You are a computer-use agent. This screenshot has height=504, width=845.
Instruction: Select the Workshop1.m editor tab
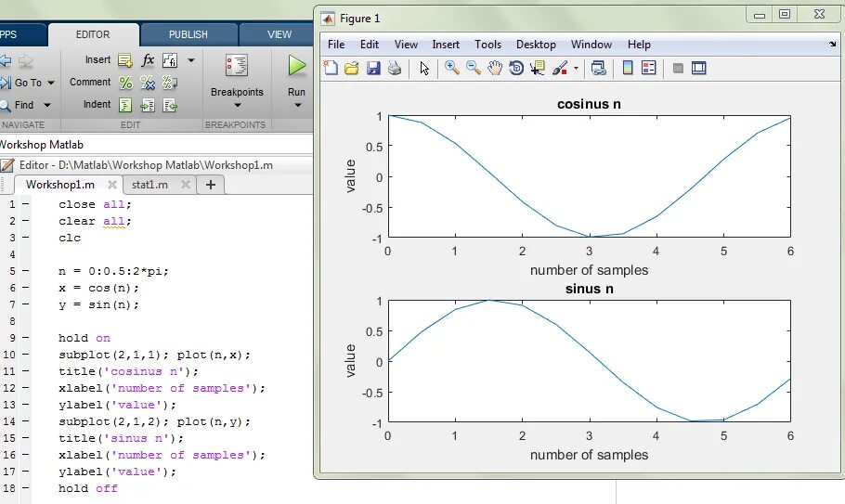point(59,185)
